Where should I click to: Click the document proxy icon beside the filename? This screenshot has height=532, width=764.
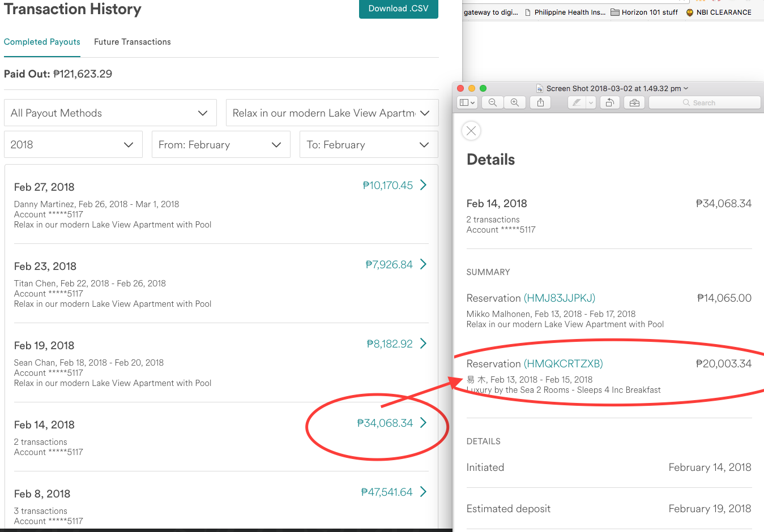pyautogui.click(x=539, y=88)
